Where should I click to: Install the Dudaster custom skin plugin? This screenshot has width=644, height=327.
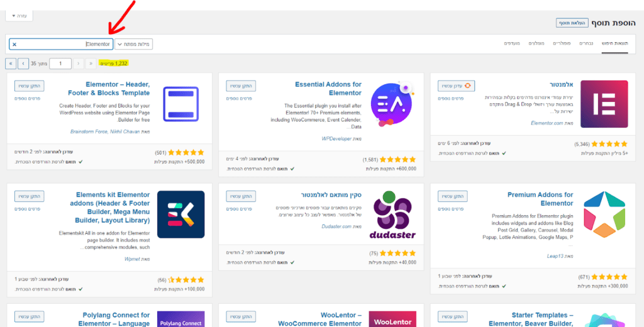click(x=241, y=196)
